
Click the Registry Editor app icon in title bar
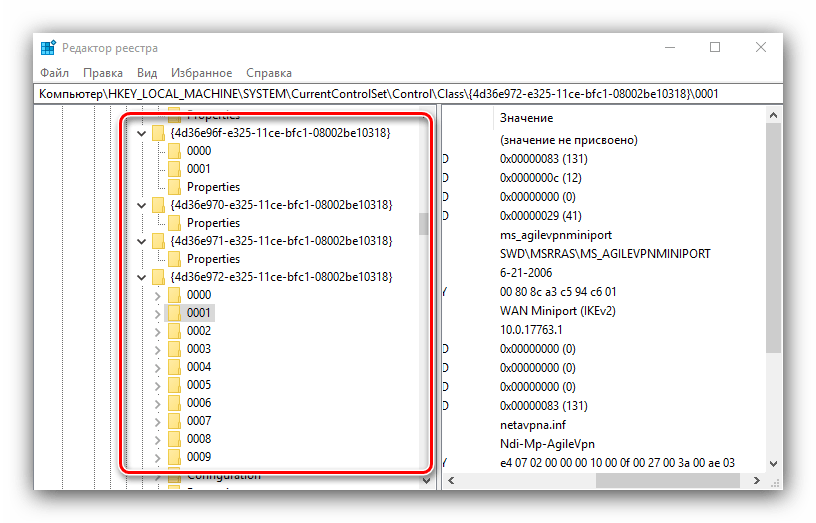48,47
